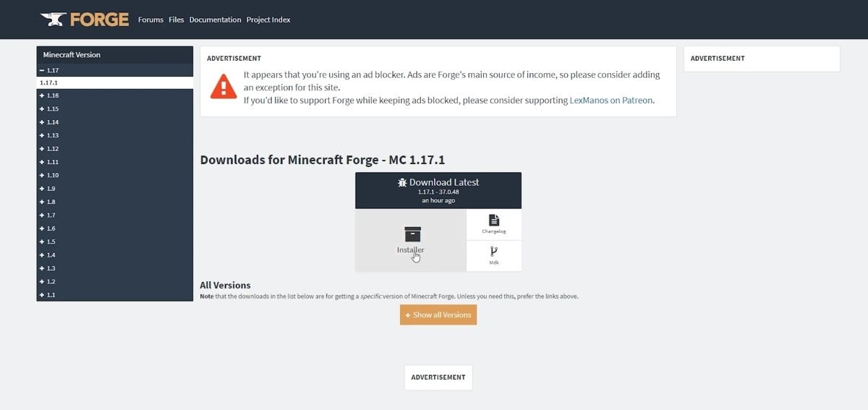Open the Files nav link
Viewport: 868px width, 410px height.
point(176,20)
